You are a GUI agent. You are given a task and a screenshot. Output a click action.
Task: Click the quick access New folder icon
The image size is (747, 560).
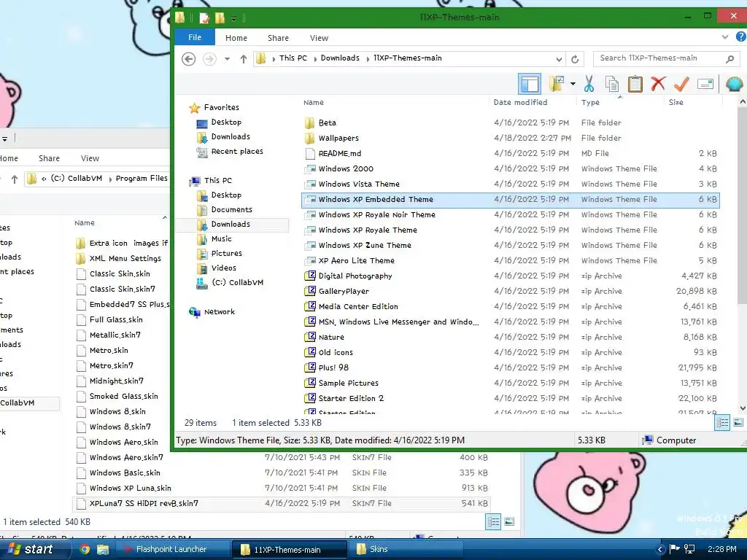[220, 18]
